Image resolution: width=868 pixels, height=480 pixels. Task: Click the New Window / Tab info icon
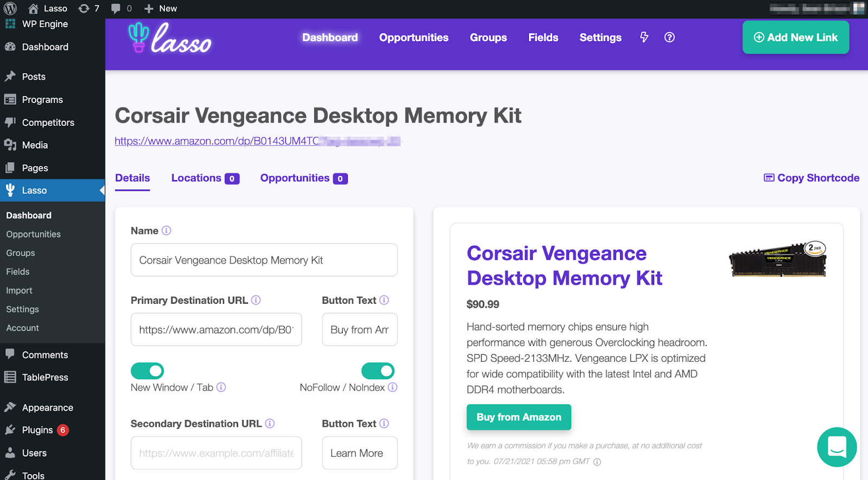pos(221,387)
